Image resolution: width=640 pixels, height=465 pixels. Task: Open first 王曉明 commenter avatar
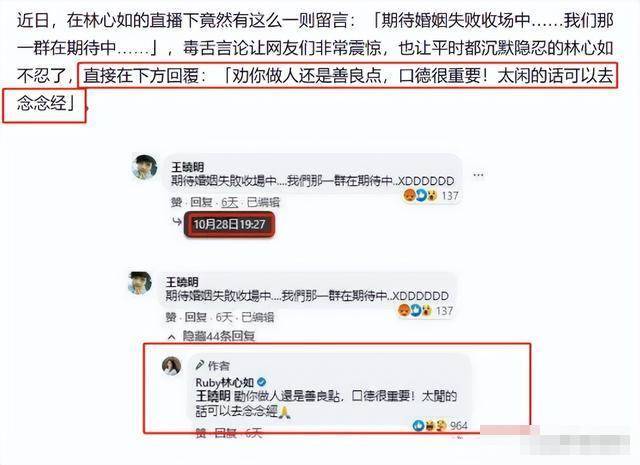tap(144, 167)
